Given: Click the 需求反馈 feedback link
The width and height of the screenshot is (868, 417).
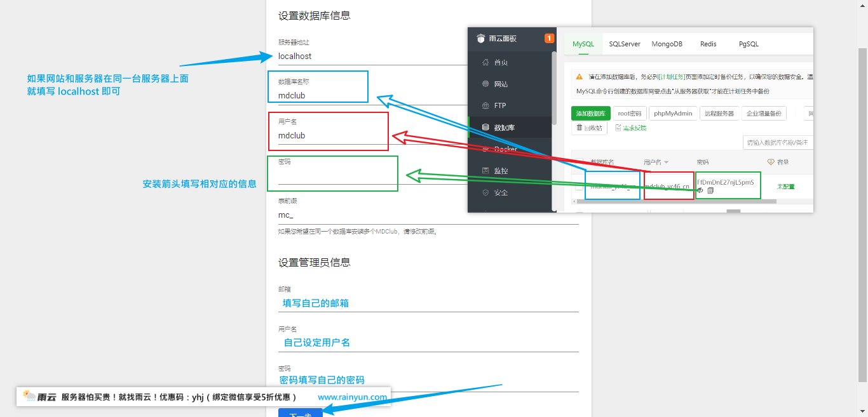Looking at the screenshot, I should pyautogui.click(x=631, y=128).
